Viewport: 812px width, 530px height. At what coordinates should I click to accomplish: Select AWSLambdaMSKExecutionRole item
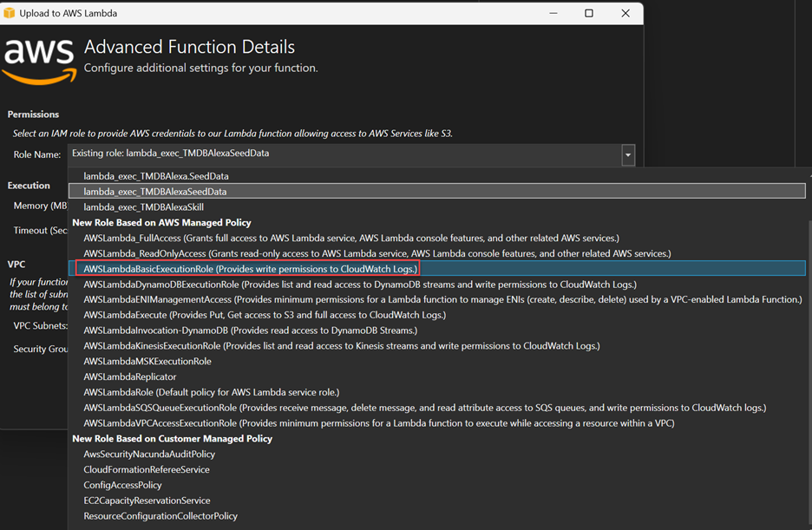click(147, 362)
